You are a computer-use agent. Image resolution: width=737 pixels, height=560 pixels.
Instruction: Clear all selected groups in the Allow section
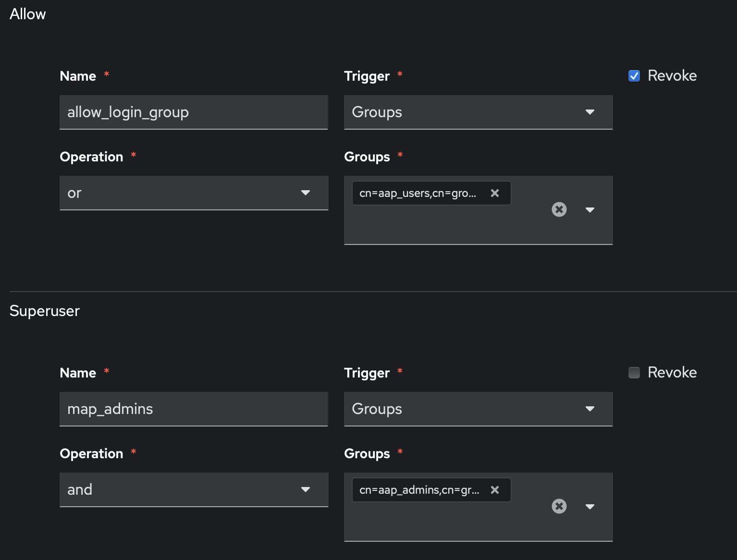[559, 209]
